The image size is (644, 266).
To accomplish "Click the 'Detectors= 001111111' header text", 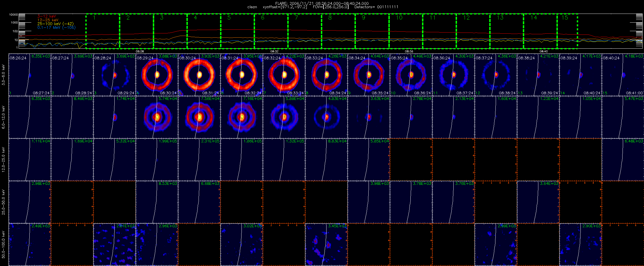I will coord(376,7).
